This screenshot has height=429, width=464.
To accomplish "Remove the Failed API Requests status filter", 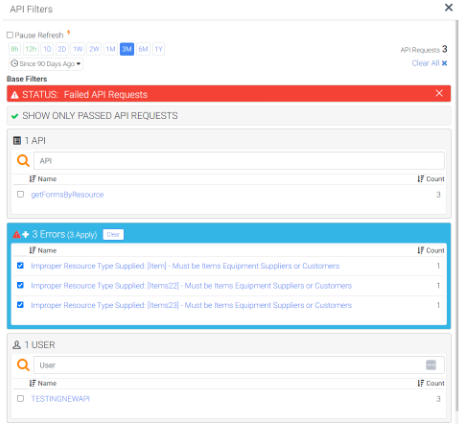I will [x=439, y=93].
